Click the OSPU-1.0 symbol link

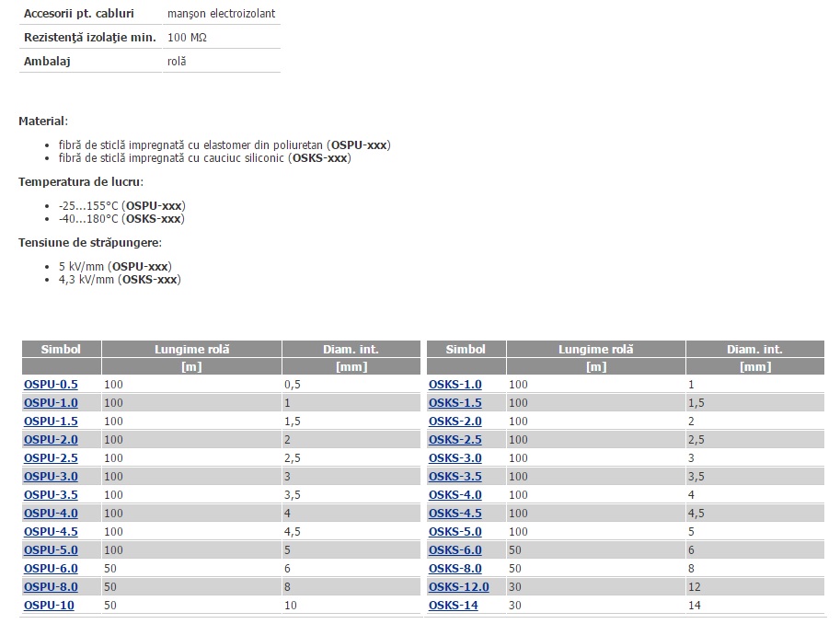tap(51, 403)
